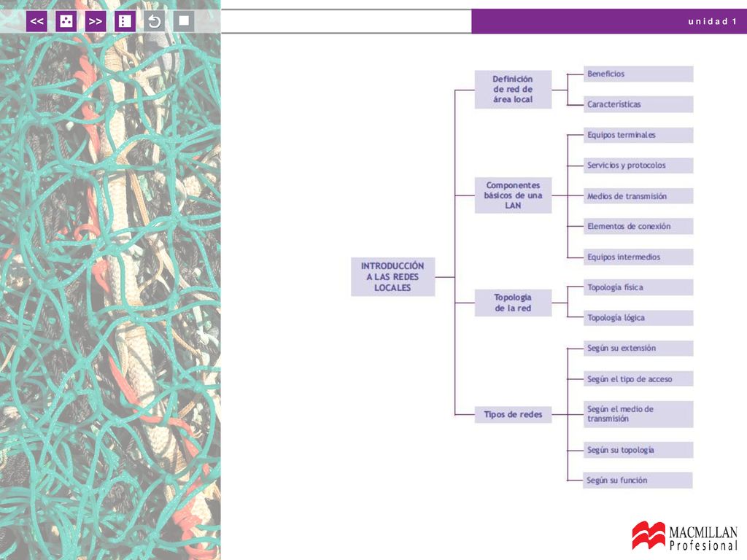Click the 'Servicios y protocolos' box
747x560 pixels.
click(638, 166)
